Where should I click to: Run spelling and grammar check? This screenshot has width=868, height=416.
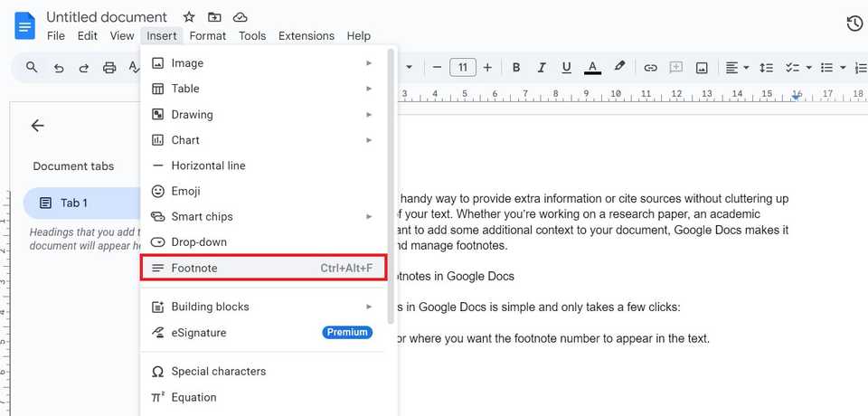135,68
